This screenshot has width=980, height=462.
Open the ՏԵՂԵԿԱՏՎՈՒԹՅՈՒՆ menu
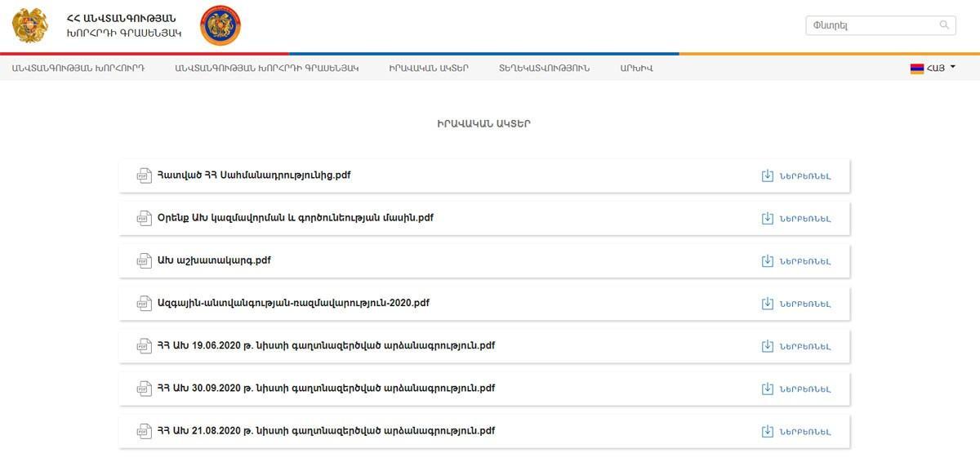click(x=544, y=69)
